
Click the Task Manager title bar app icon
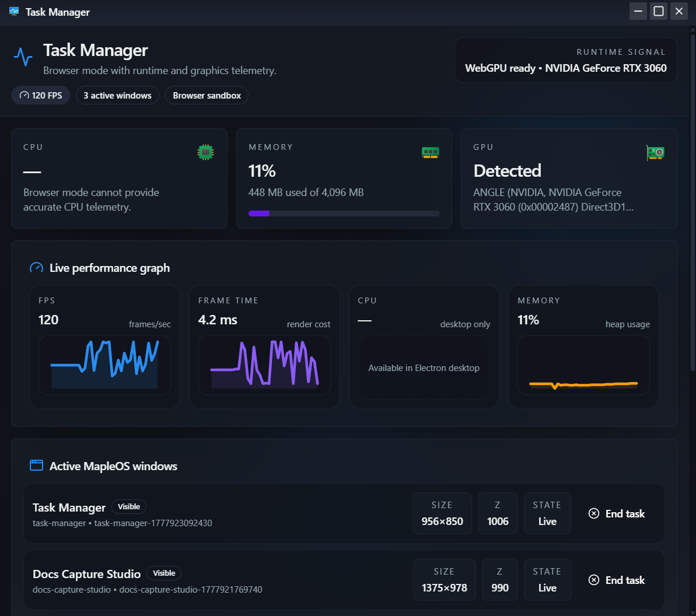14,12
